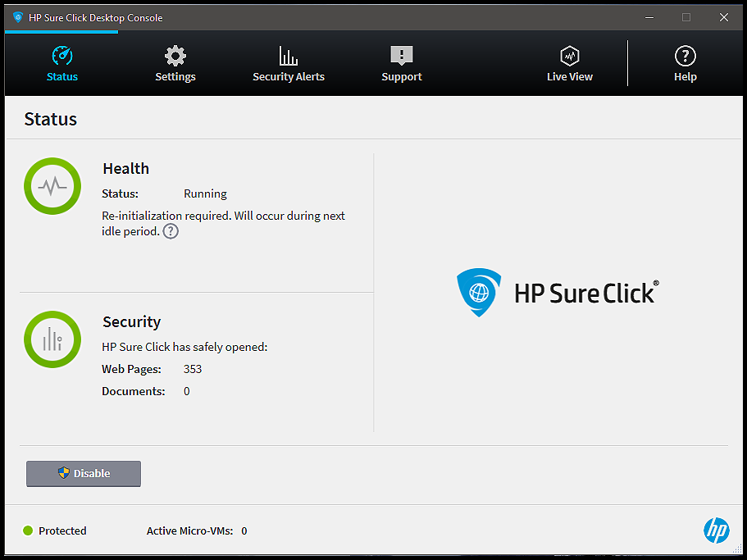Switch to the Settings tab
Image resolution: width=747 pixels, height=560 pixels.
pyautogui.click(x=175, y=76)
